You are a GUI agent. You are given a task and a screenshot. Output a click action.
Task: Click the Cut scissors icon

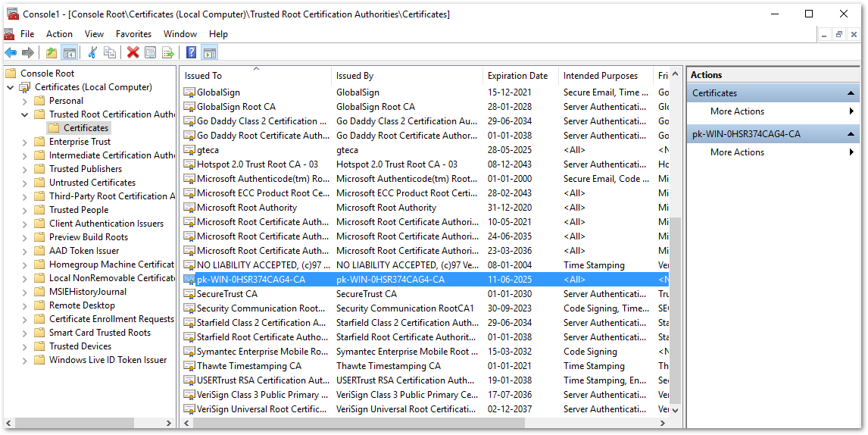pos(92,52)
